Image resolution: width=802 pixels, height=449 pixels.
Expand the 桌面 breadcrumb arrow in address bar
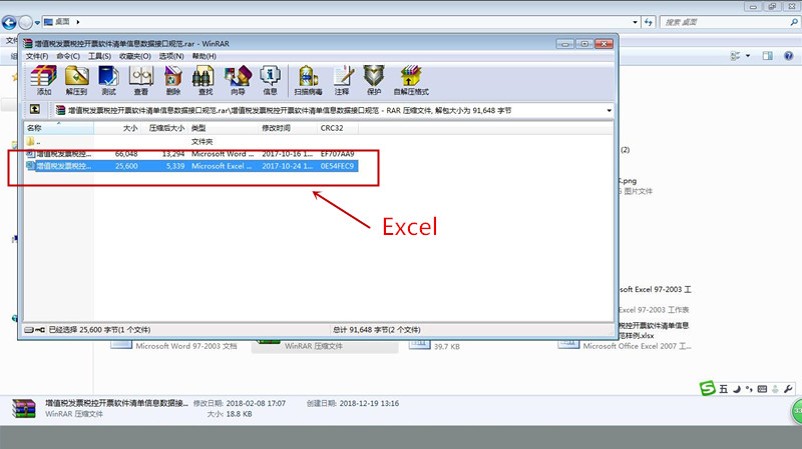[x=78, y=22]
